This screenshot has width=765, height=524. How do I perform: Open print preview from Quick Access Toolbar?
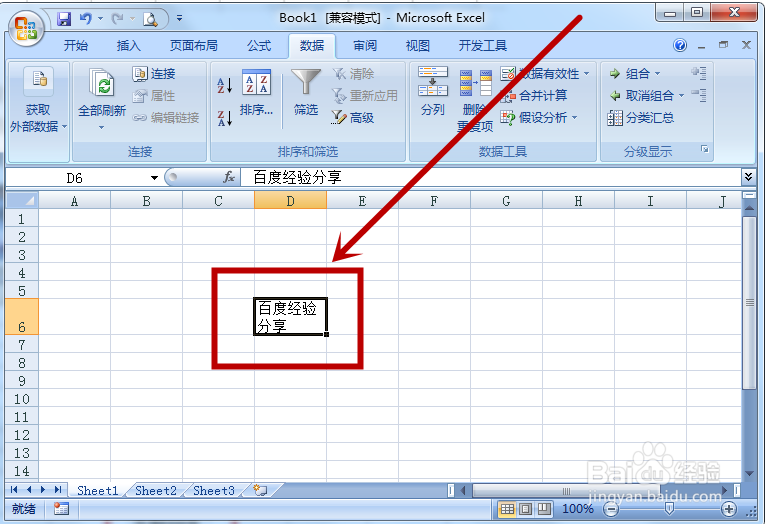(150, 20)
